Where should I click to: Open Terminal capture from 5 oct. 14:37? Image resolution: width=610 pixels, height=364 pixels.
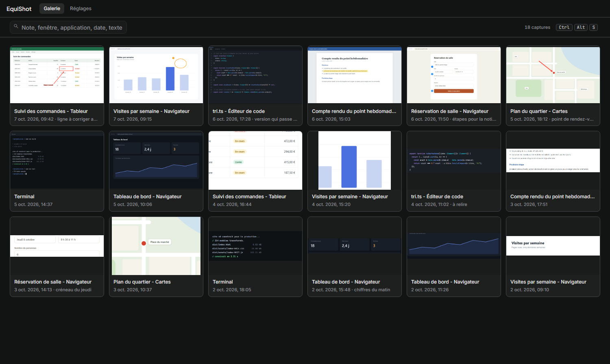click(57, 171)
